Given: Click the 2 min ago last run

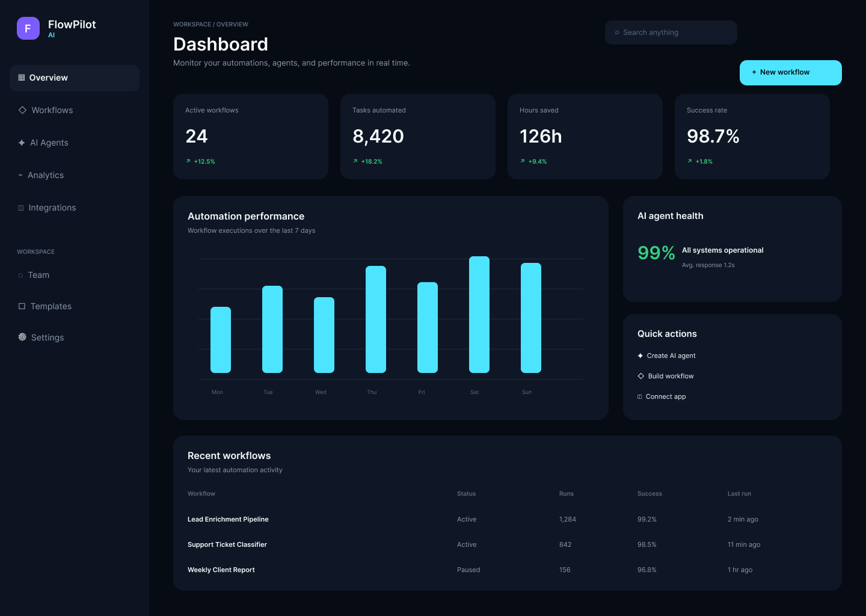Looking at the screenshot, I should 743,519.
